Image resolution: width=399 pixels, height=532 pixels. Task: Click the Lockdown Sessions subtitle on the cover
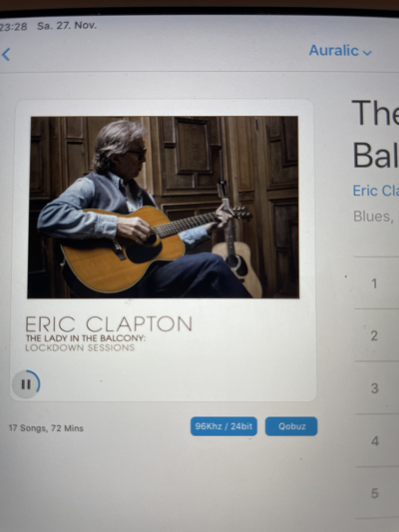[80, 348]
